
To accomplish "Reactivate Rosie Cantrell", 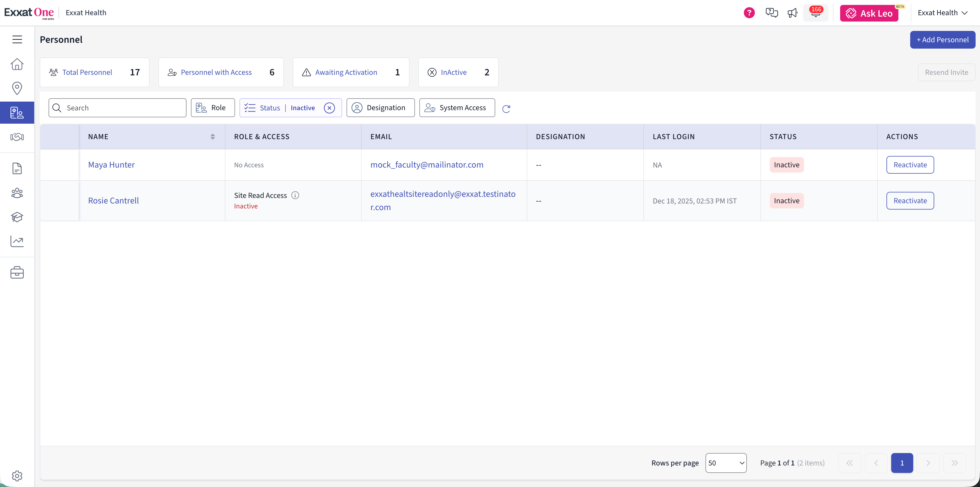I will point(910,201).
